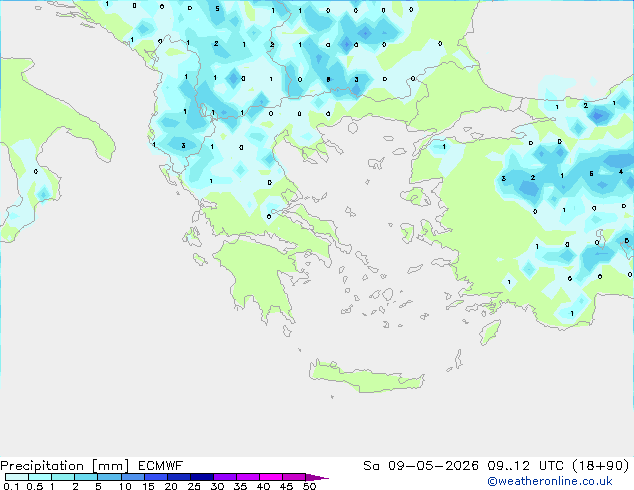
Task: Click the island of Rhodes on map
Action: 490,332
